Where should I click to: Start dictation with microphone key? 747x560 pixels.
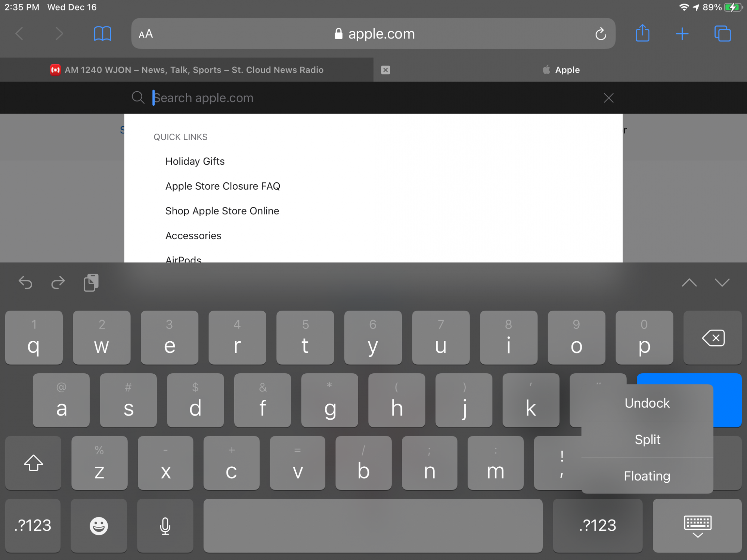[165, 526]
